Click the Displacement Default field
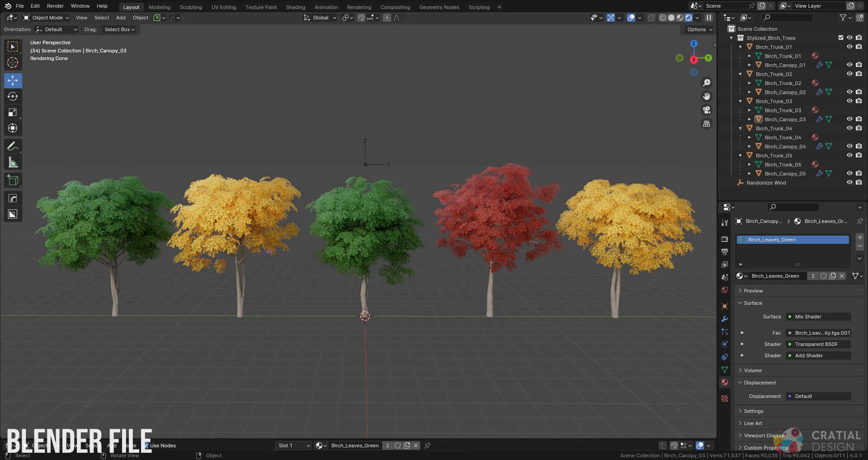 click(818, 396)
